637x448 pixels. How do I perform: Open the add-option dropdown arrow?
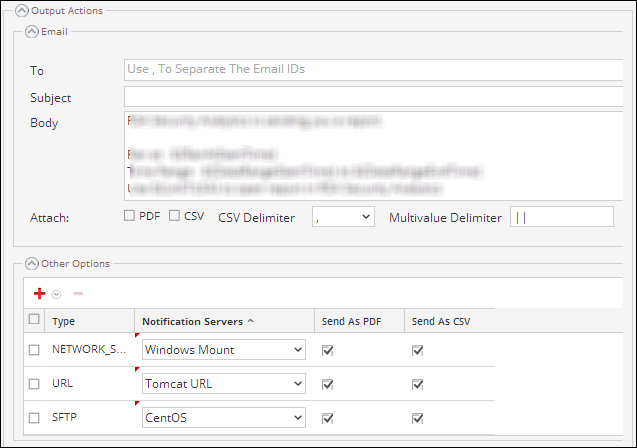pyautogui.click(x=56, y=294)
